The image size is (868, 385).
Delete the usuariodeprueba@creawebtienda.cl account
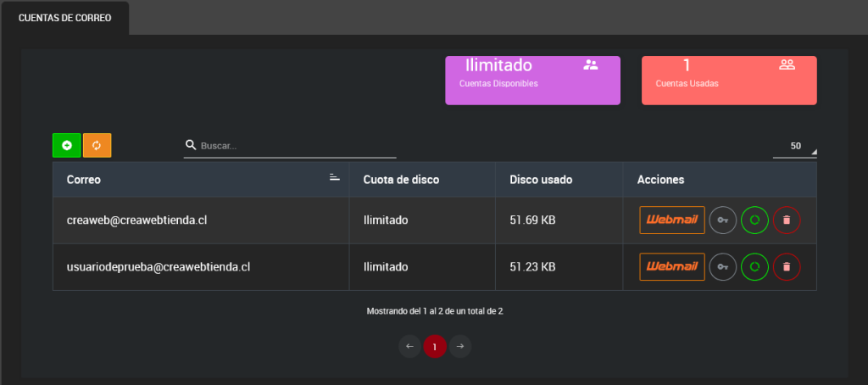(x=787, y=267)
